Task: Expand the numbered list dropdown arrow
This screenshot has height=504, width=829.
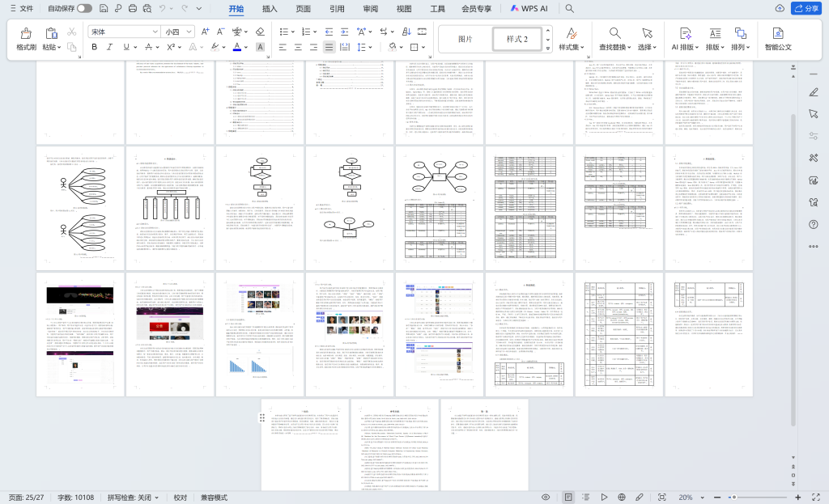Action: click(315, 32)
